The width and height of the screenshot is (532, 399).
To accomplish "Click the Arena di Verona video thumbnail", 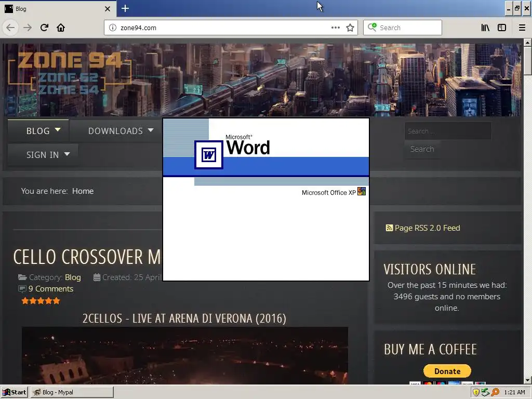I will 185,355.
